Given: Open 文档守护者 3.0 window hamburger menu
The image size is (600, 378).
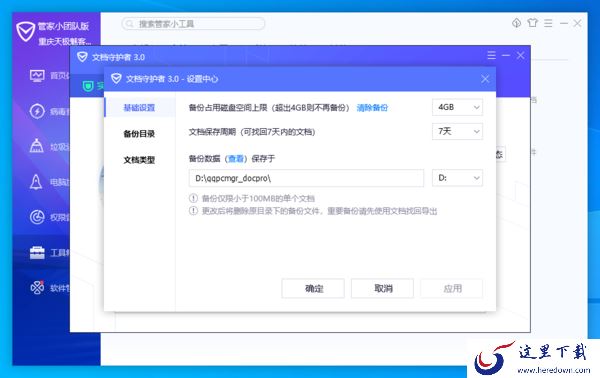Looking at the screenshot, I should tap(492, 55).
